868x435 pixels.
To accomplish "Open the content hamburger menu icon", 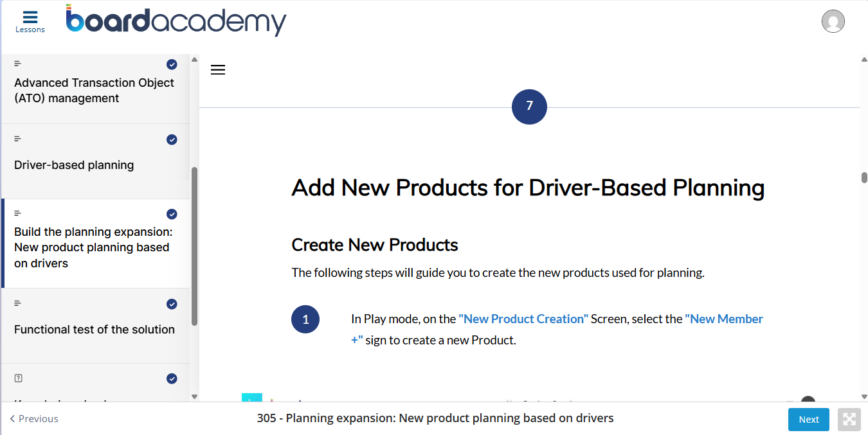I will point(218,70).
